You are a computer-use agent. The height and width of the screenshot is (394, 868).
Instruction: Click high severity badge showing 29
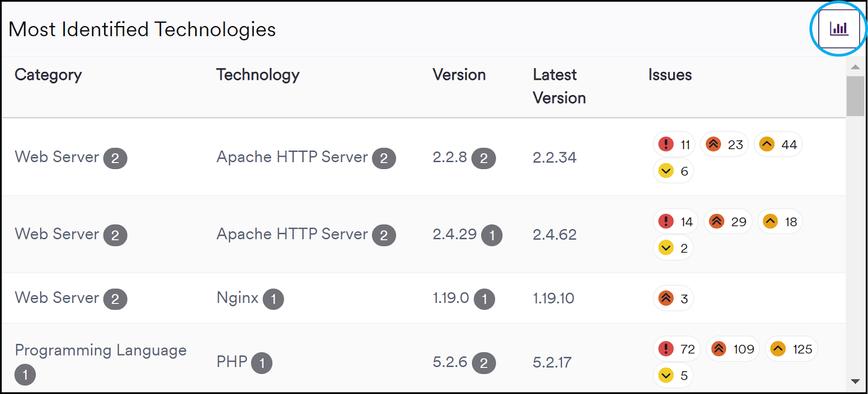[727, 221]
